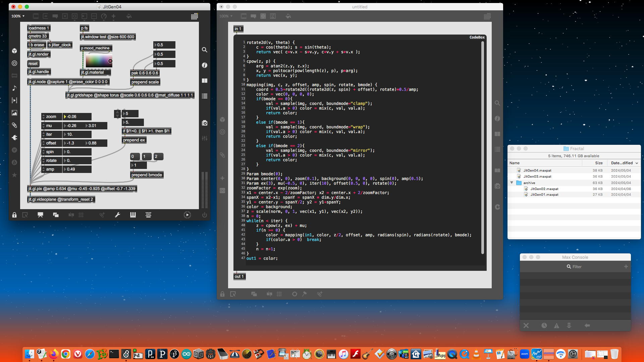The image size is (644, 362).
Task: Click the wrench debug icon in bottom toolbar
Action: click(117, 215)
